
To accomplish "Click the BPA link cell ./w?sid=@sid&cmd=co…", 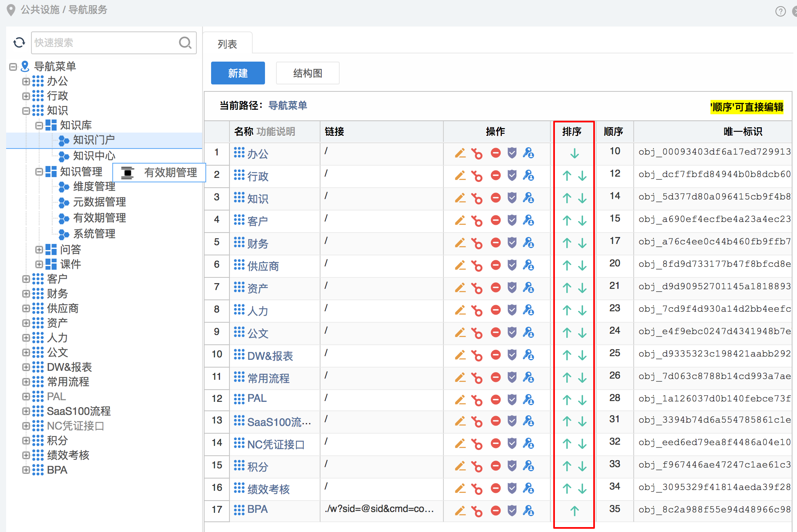I will point(380,509).
